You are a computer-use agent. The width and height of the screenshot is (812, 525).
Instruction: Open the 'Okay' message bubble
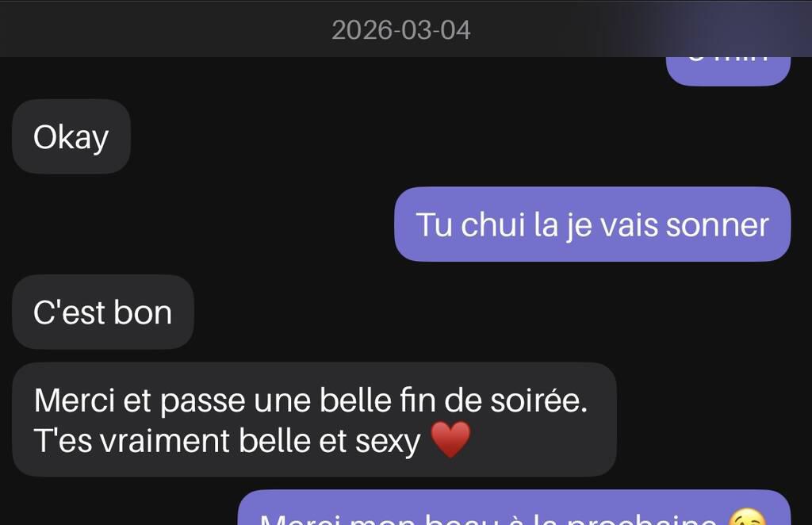tap(71, 136)
